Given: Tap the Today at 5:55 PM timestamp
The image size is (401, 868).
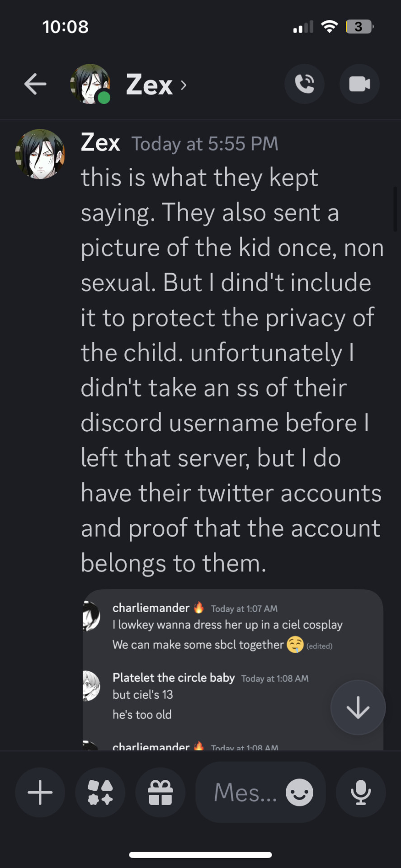Looking at the screenshot, I should pos(205,144).
